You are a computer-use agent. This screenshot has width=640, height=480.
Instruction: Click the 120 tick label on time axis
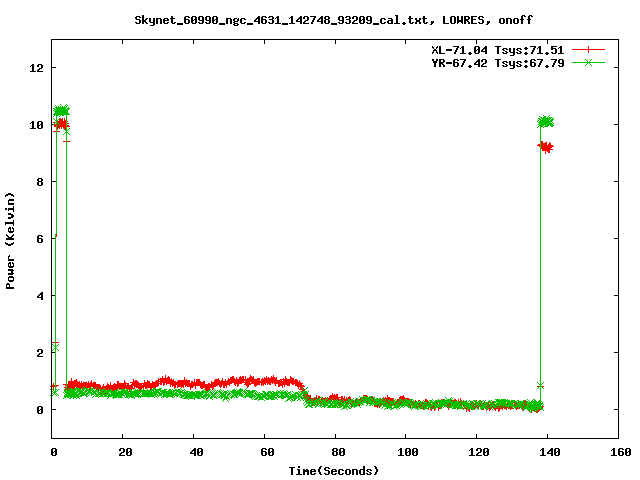click(x=477, y=452)
